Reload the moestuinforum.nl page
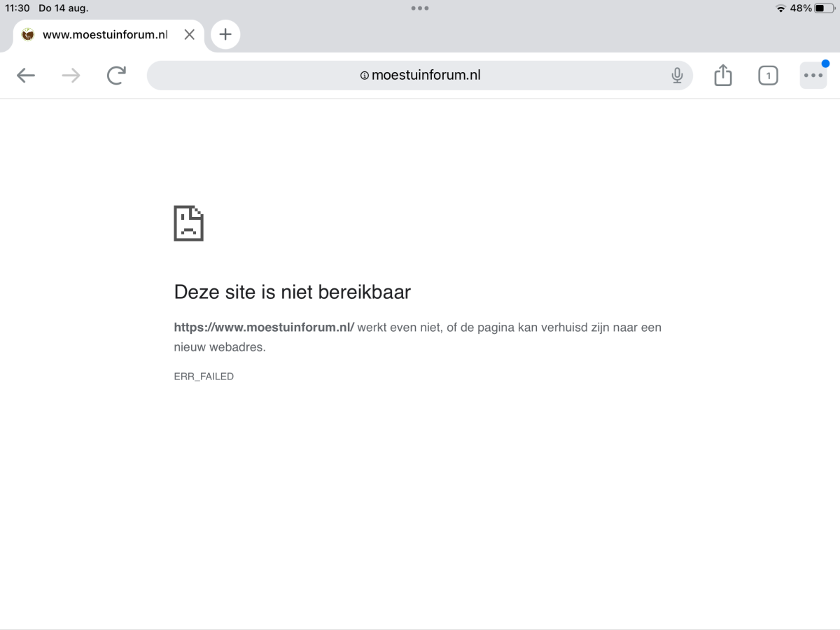The image size is (840, 630). point(116,76)
